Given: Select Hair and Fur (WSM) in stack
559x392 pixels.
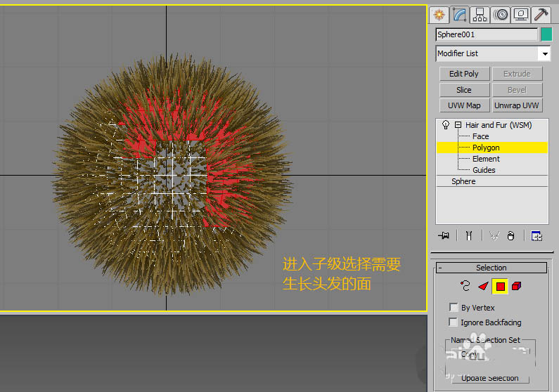Looking at the screenshot, I should click(x=499, y=125).
